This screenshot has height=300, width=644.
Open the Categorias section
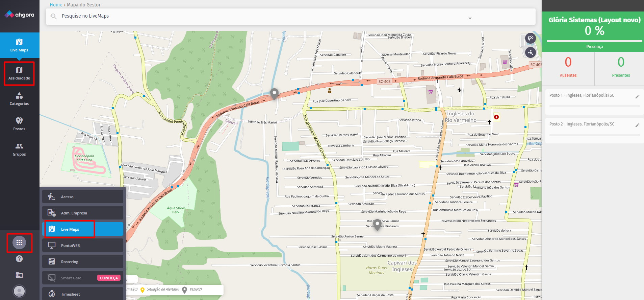(19, 99)
